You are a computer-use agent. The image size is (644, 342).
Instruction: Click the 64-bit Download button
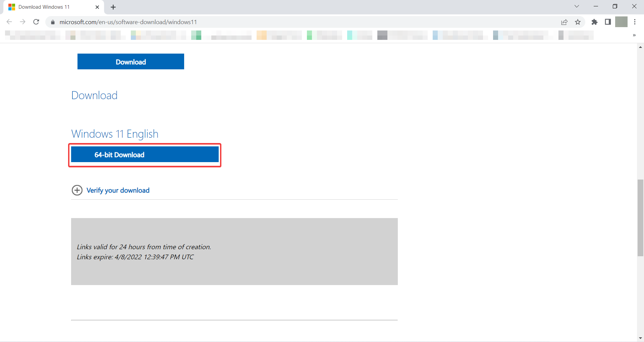(x=144, y=154)
